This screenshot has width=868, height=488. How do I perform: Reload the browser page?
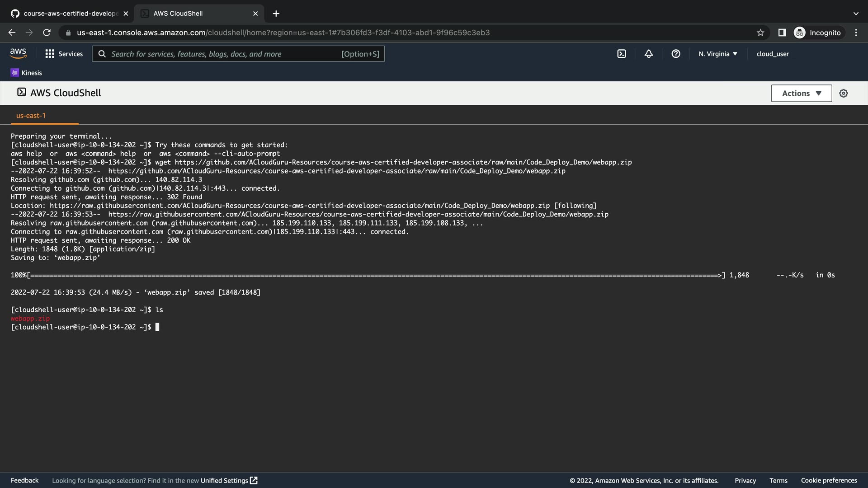point(47,33)
